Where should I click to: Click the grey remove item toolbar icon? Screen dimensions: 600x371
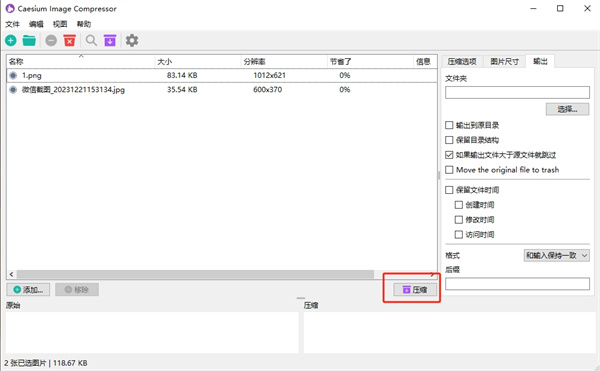(51, 40)
